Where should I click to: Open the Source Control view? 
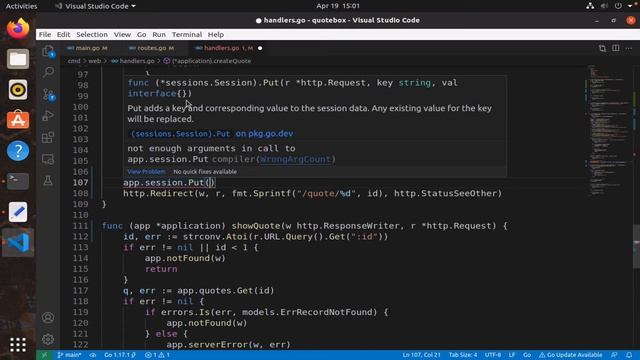[48, 94]
